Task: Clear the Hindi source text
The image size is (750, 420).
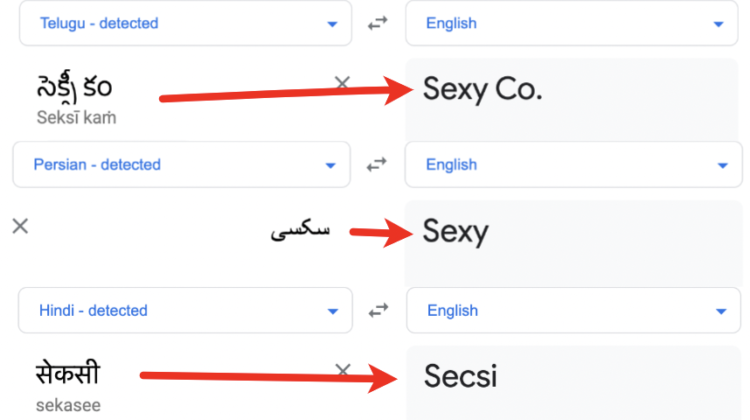Action: (x=342, y=371)
